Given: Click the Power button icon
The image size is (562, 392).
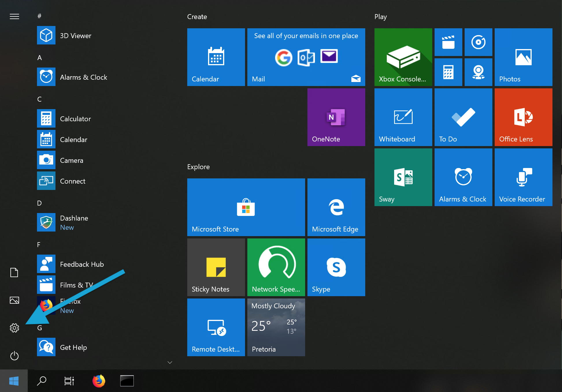Looking at the screenshot, I should click(x=14, y=356).
